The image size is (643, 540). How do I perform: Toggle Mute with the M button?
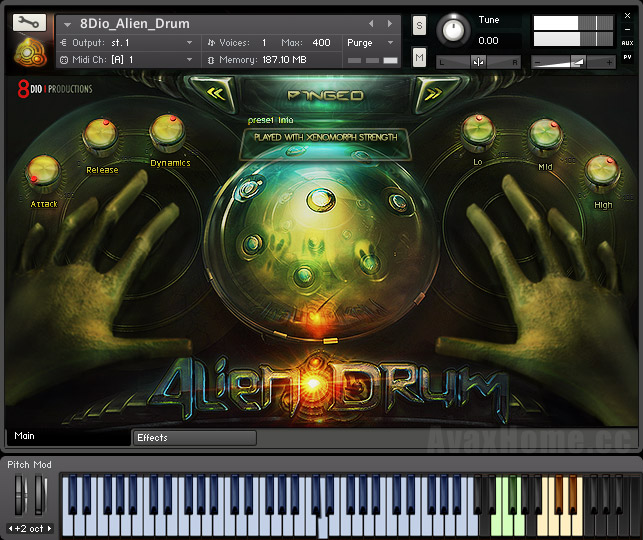tap(419, 58)
